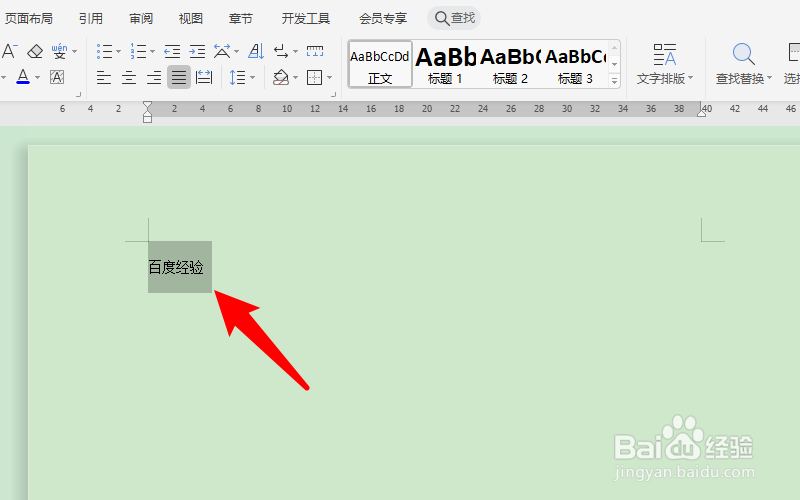Expand shading color dropdown arrow
The width and height of the screenshot is (800, 500).
295,78
